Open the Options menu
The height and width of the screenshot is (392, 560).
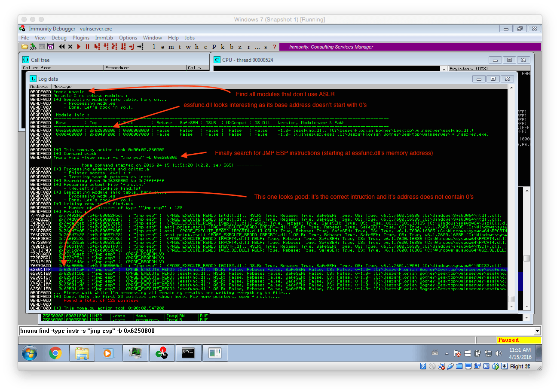(128, 38)
